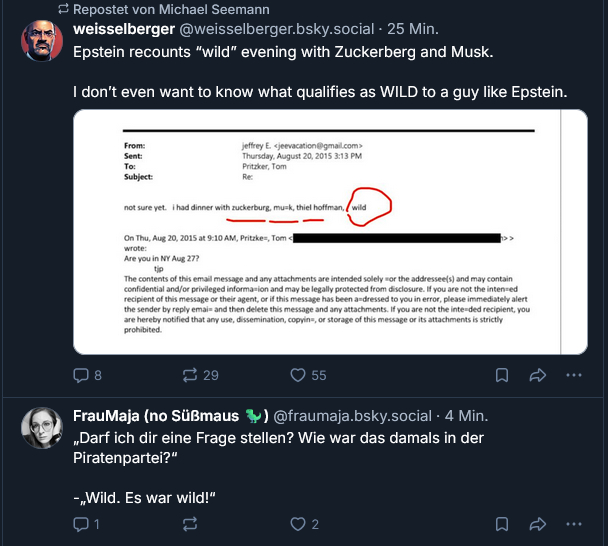Open the embedded email screenshot image
608x546 pixels.
click(x=330, y=231)
